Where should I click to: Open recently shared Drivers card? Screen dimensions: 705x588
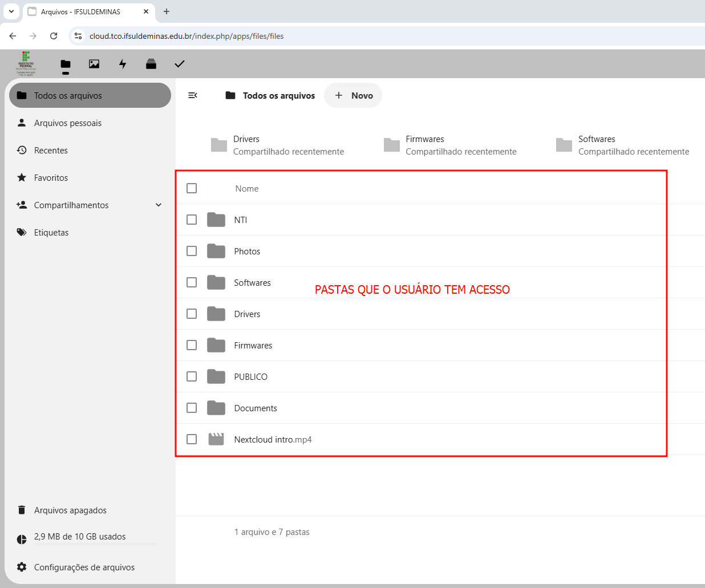(278, 145)
